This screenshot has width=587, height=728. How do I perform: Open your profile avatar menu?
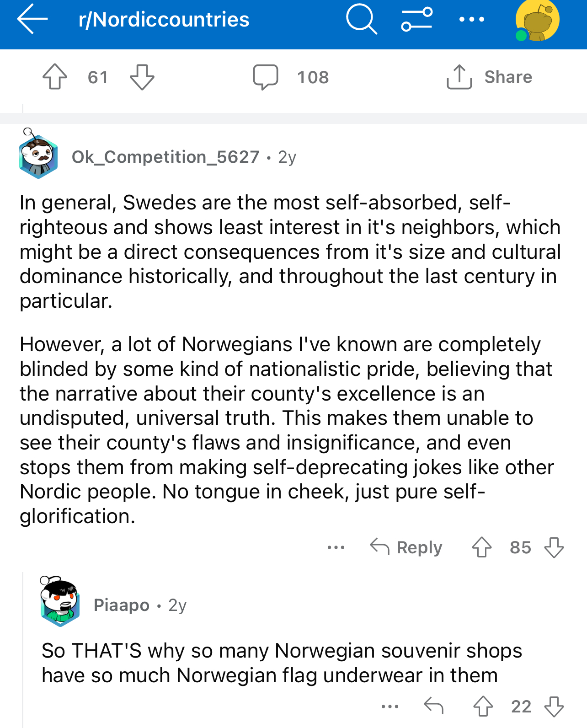537,21
